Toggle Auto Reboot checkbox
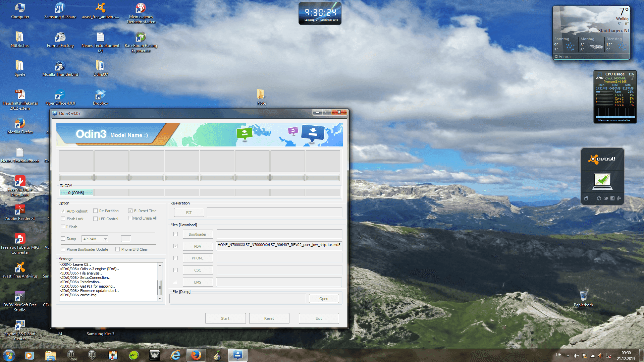Viewport: 644px width, 362px height. 63,211
